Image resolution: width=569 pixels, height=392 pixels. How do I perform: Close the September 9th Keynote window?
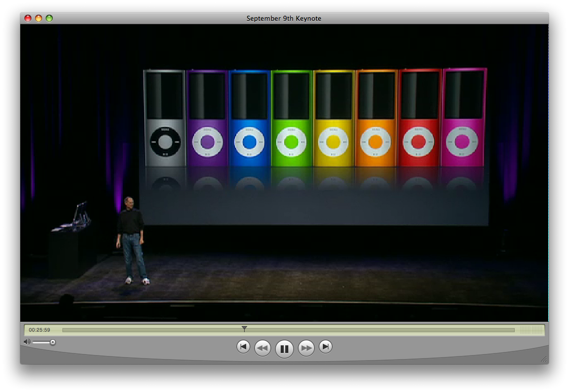pyautogui.click(x=27, y=18)
